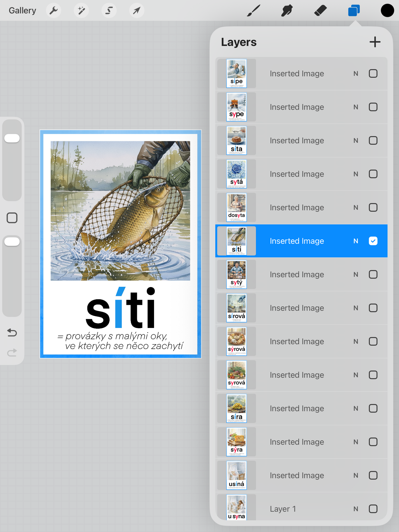
Task: Enable visibility of Layer 1
Action: click(x=373, y=509)
